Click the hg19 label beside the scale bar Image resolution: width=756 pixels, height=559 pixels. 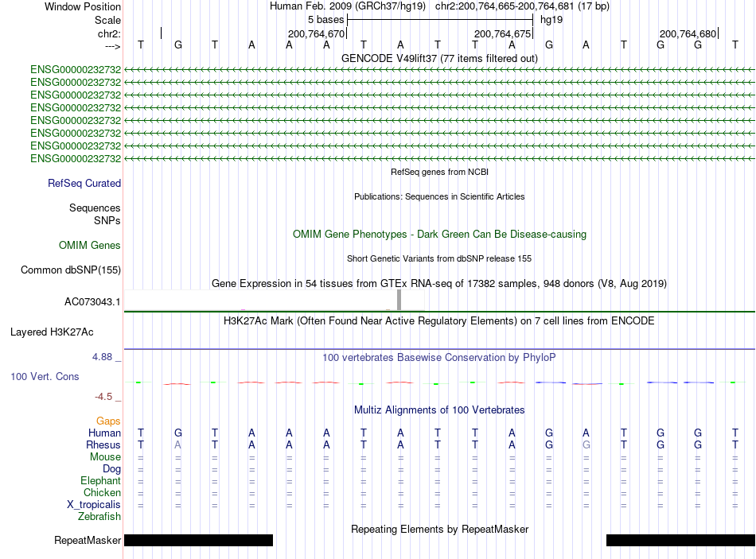point(551,20)
